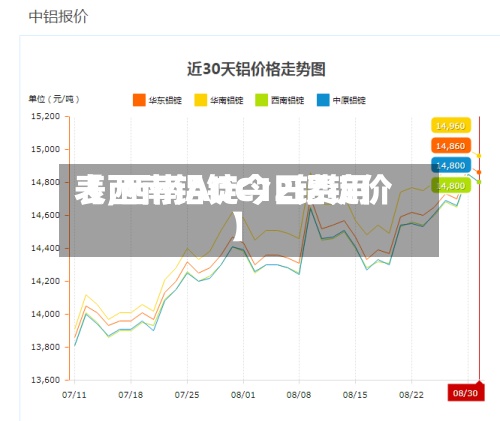Select the green 14,800 value tooltip
This screenshot has height=421, width=500.
pyautogui.click(x=451, y=185)
